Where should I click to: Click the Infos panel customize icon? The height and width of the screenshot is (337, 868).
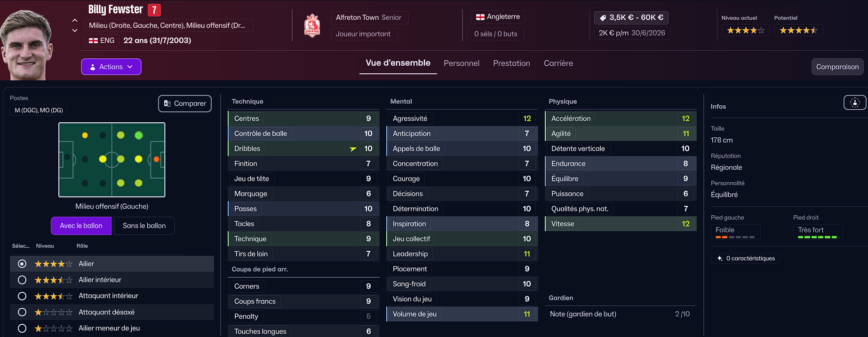pos(855,102)
